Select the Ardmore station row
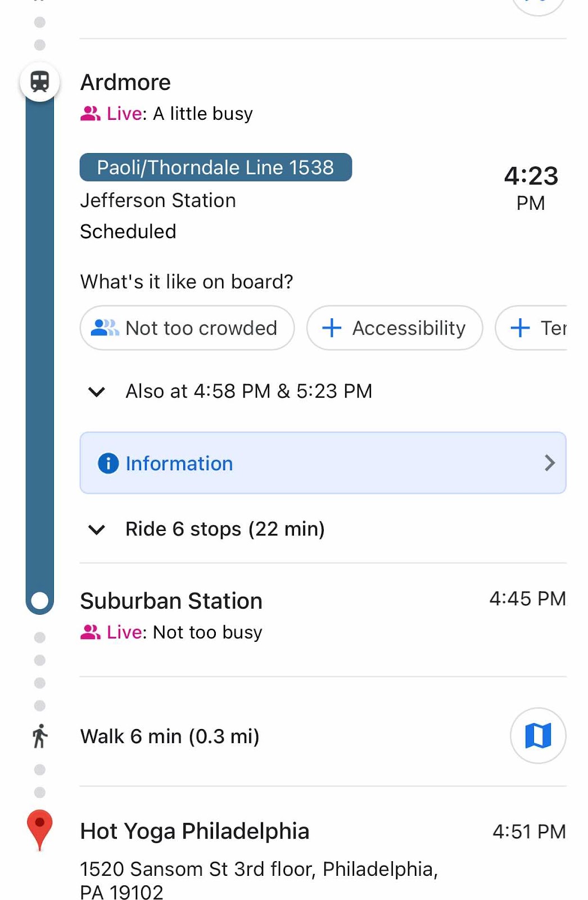This screenshot has height=900, width=588. click(x=323, y=97)
